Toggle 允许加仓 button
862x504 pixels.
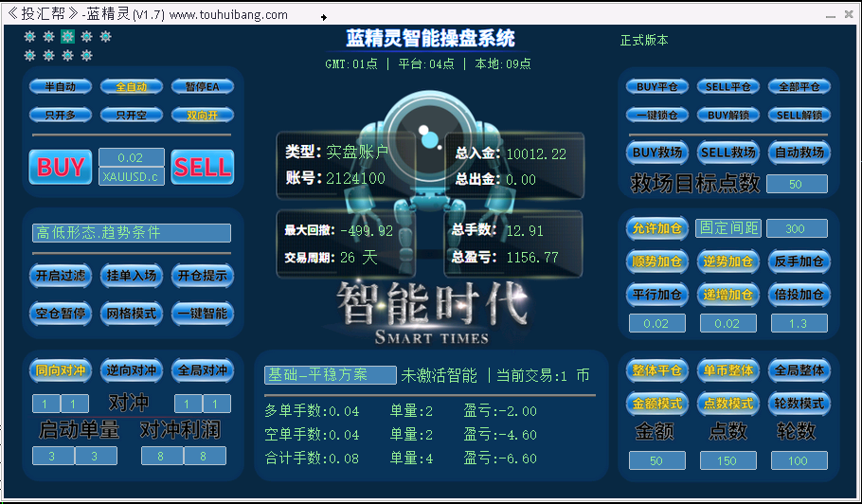(x=657, y=228)
